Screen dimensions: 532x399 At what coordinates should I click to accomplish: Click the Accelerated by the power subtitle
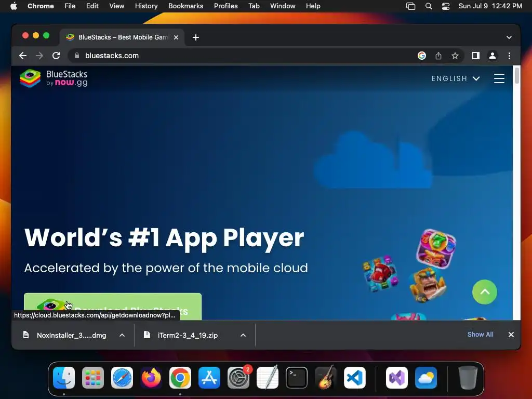coord(166,268)
